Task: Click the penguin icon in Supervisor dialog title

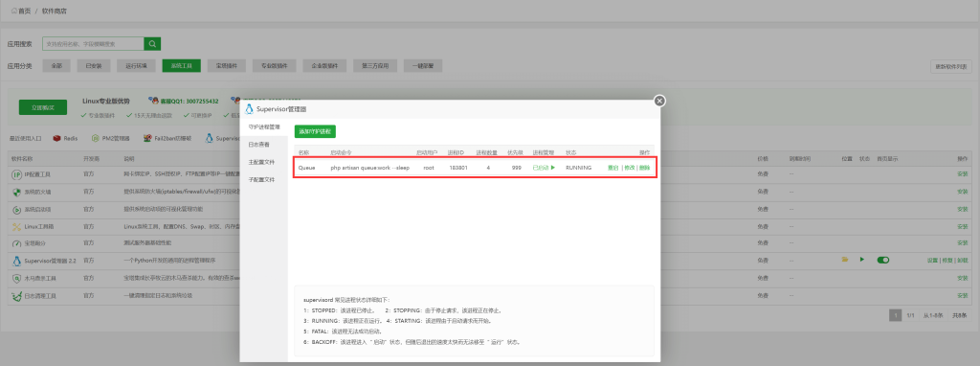Action: 250,109
